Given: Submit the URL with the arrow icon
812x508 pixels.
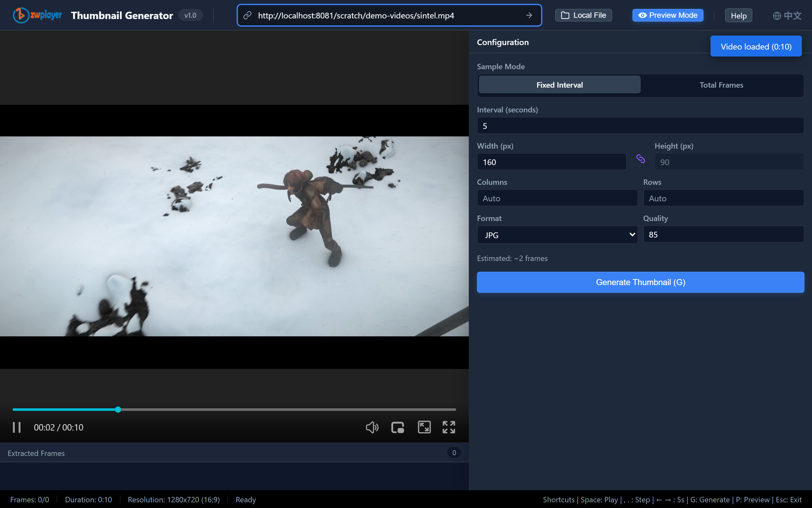Looking at the screenshot, I should point(529,16).
